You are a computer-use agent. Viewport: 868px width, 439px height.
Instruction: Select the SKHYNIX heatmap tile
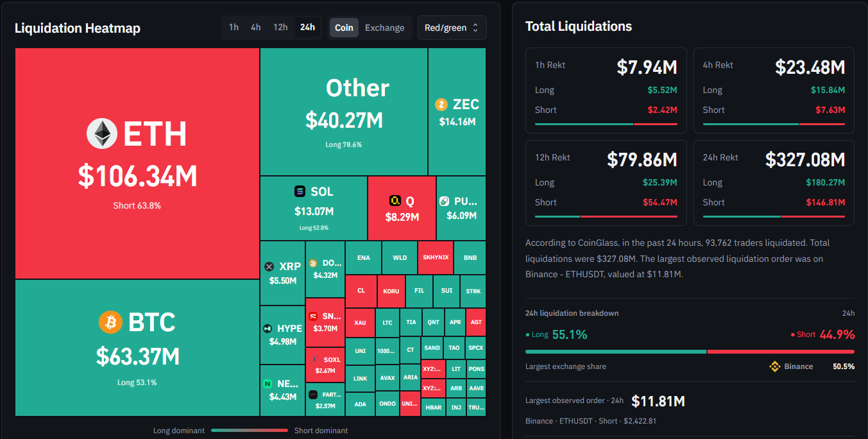point(436,258)
